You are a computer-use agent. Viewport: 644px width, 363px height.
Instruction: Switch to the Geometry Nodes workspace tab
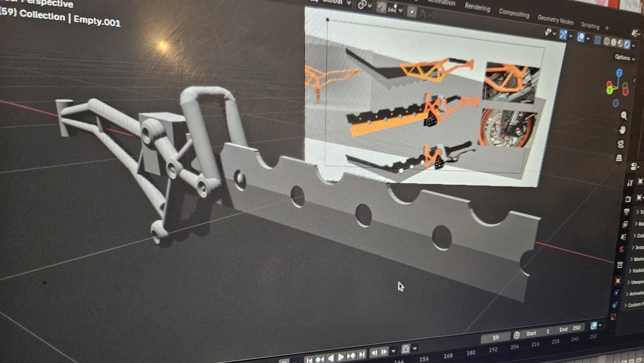(555, 20)
